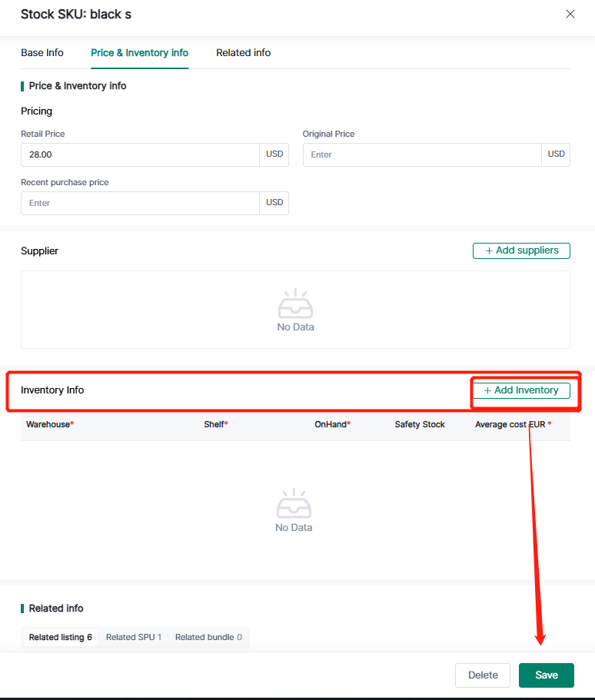
Task: Click the USD unit beside Retail Price
Action: point(274,154)
